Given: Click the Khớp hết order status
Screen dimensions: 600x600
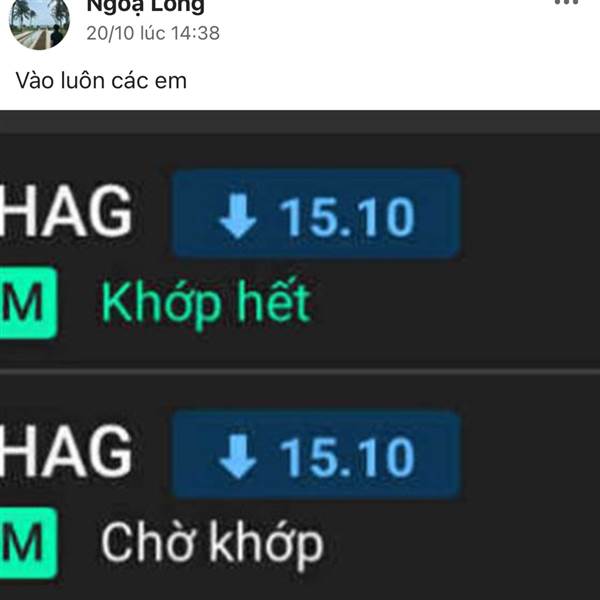Looking at the screenshot, I should 206,305.
